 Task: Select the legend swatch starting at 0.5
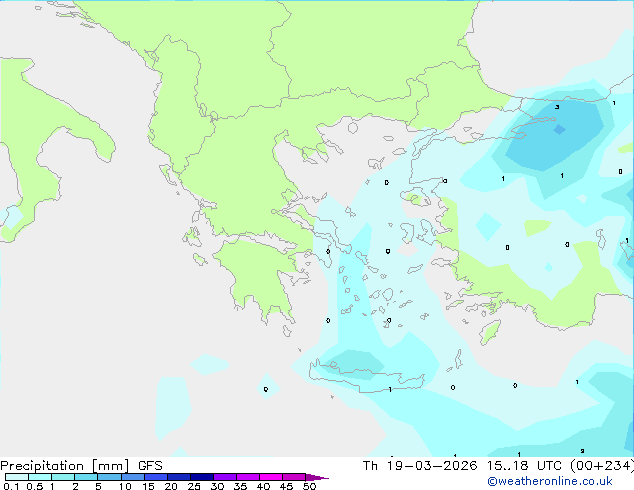click(40, 477)
